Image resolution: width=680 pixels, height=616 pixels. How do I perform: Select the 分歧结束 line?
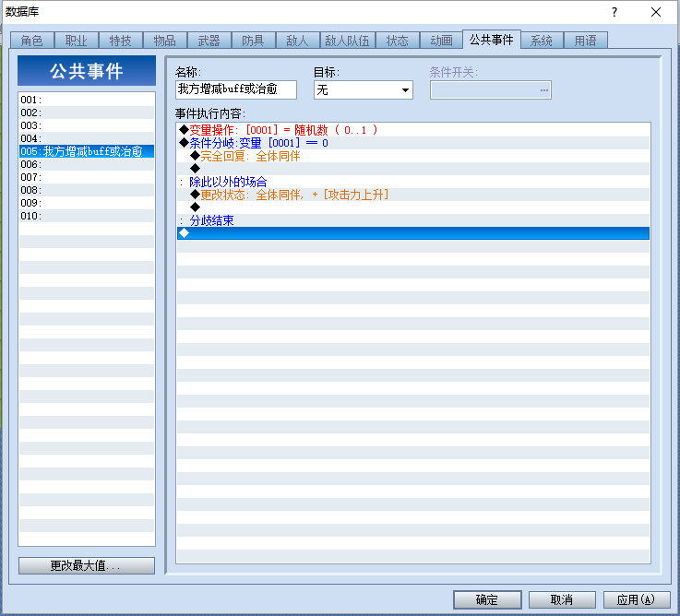[x=412, y=220]
